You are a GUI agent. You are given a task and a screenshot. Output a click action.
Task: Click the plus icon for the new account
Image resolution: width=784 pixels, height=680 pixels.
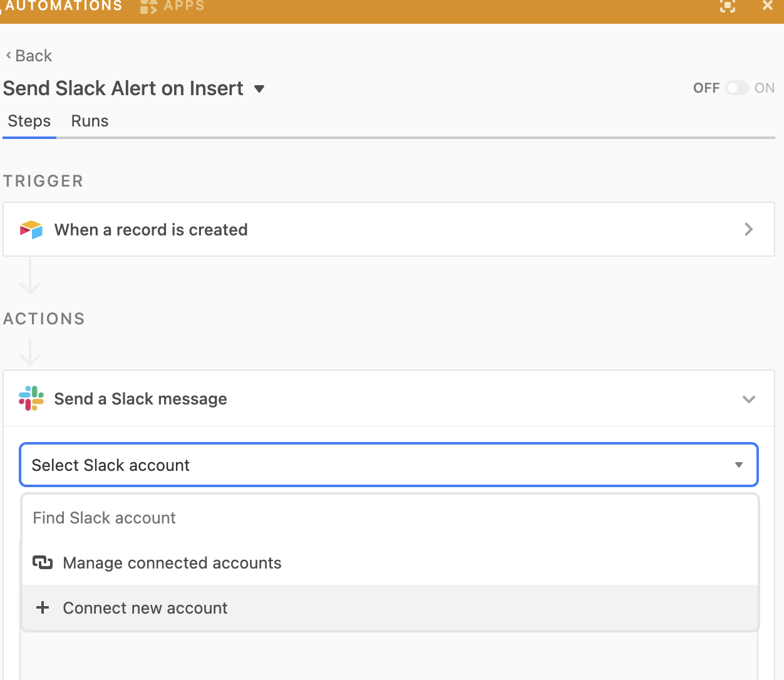point(43,607)
